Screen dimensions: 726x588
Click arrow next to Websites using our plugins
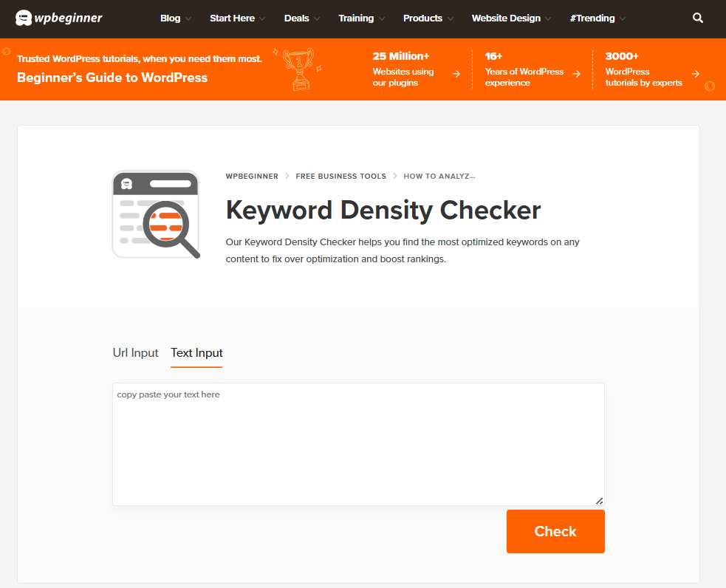point(456,74)
